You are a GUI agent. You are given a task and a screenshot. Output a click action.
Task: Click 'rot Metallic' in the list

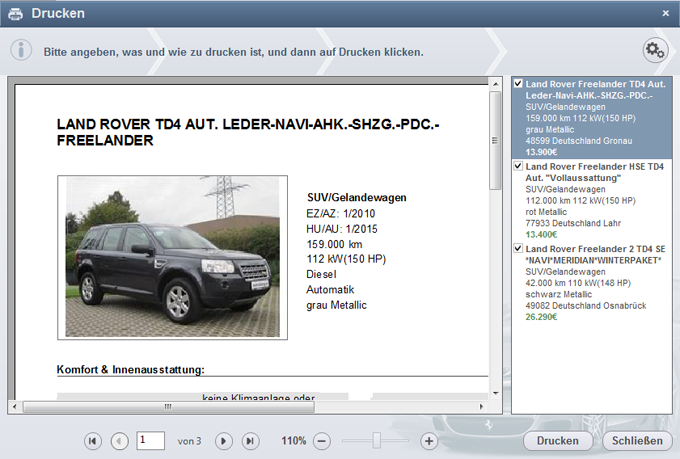pyautogui.click(x=546, y=212)
